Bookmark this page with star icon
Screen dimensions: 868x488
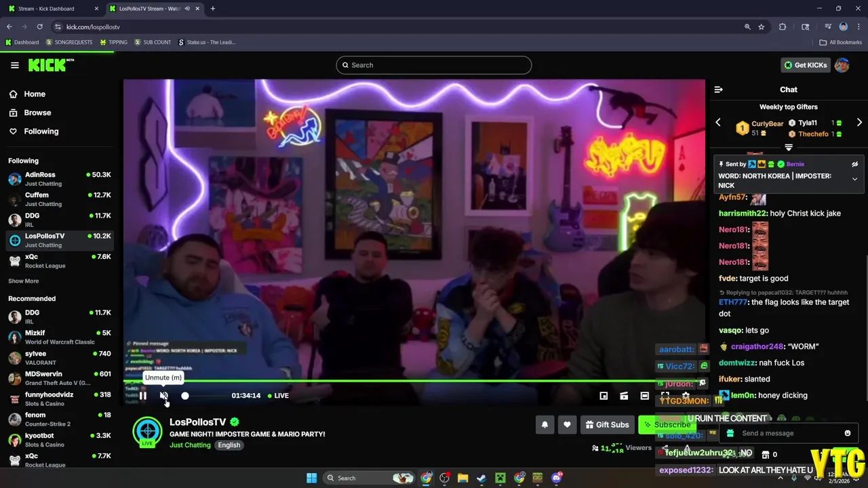pyautogui.click(x=762, y=26)
